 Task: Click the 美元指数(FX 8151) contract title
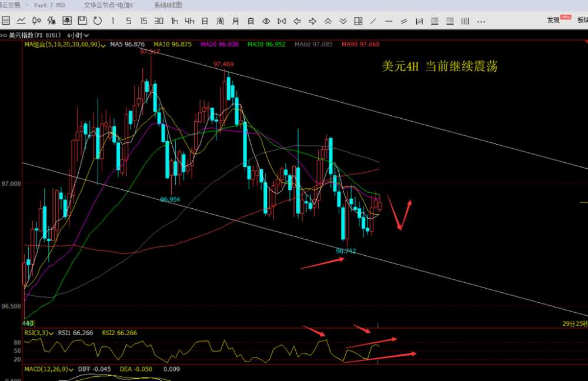35,35
